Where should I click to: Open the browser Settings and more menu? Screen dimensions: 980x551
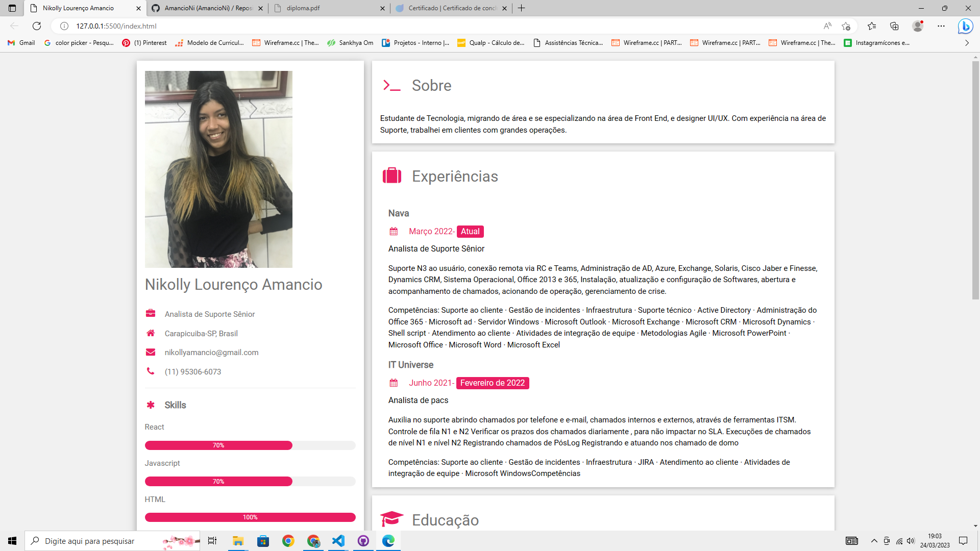pyautogui.click(x=942, y=26)
